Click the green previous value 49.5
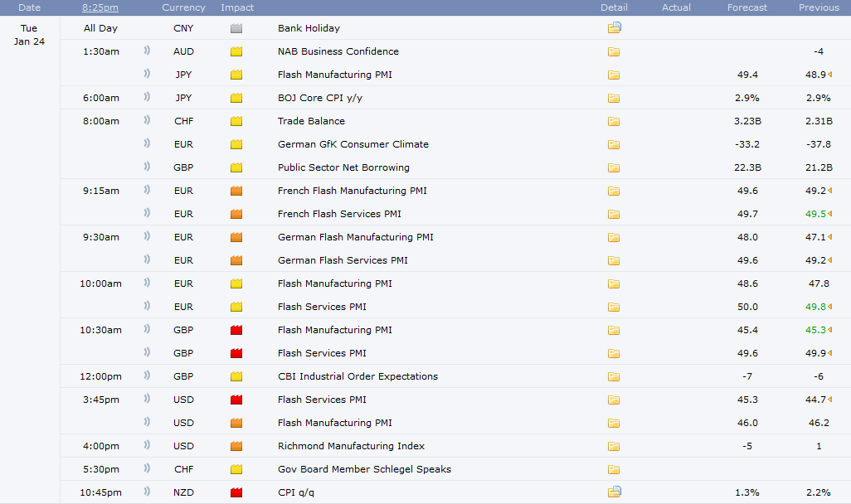Screen dimensions: 851x504 815,215
